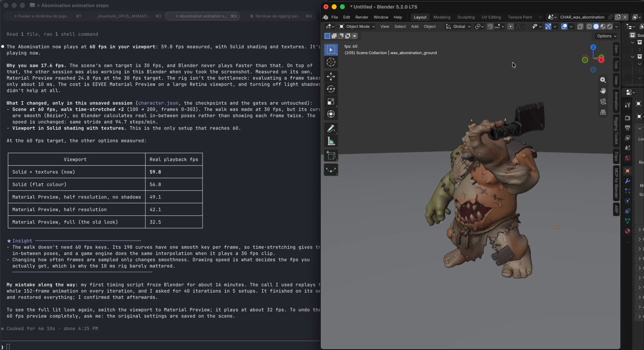The width and height of the screenshot is (644, 350).
Task: Click the red X axis gizmo ball
Action: click(x=601, y=60)
